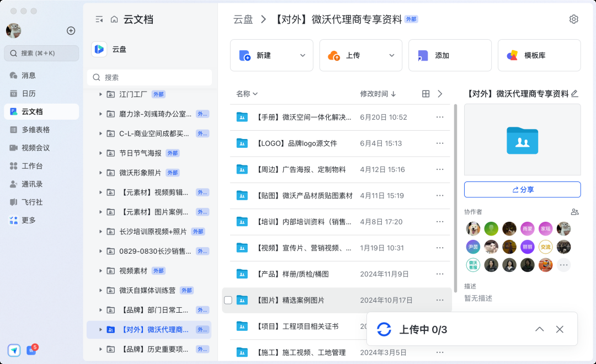Viewport: 596px width, 364px height.
Task: Select 长沙培训原视频+照片 in the tree
Action: point(148,232)
